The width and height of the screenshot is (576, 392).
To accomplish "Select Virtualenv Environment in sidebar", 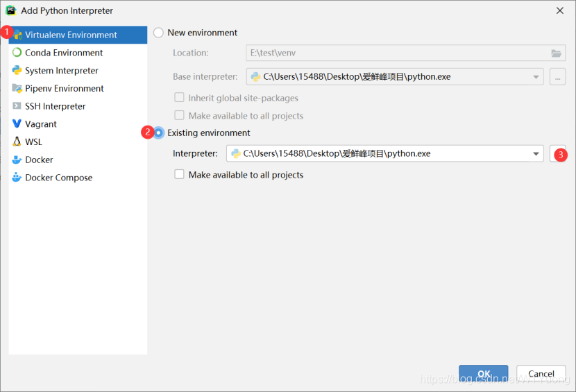I will (78, 35).
